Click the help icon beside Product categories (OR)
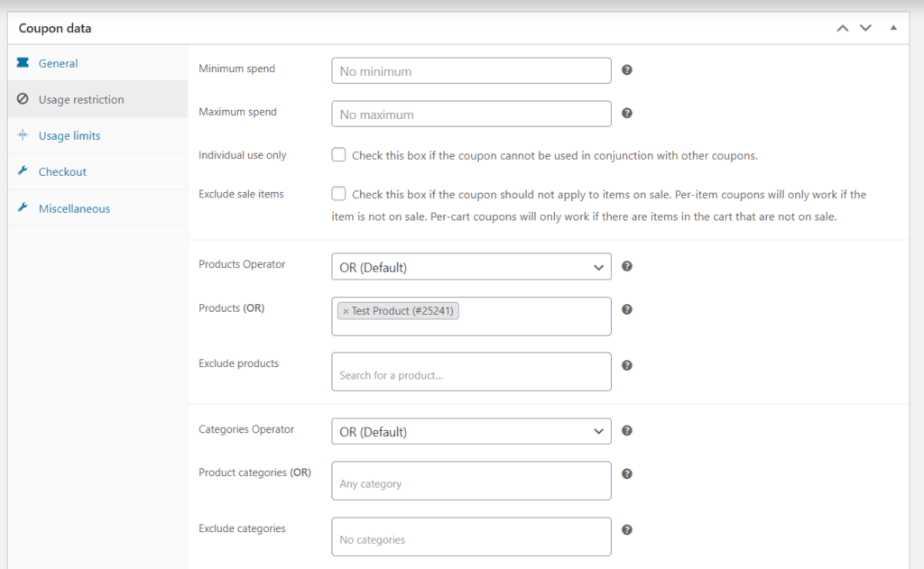This screenshot has width=924, height=569. pos(627,473)
